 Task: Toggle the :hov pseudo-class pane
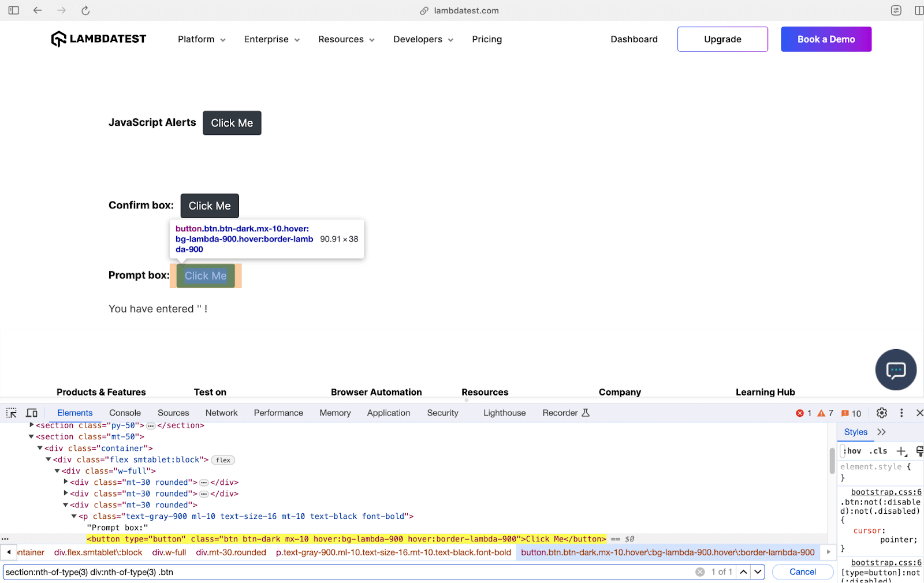[x=852, y=451]
